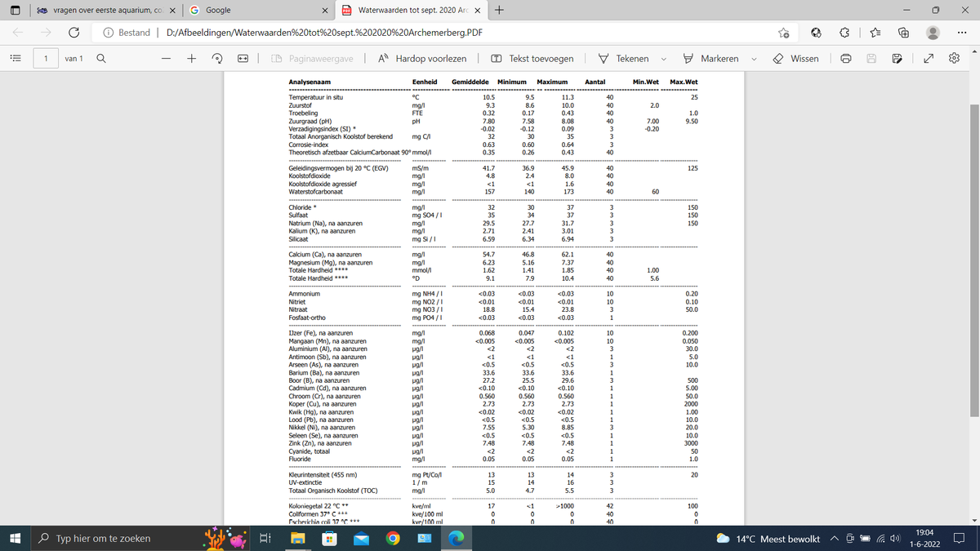Open the Mail app on taskbar
The image size is (980, 551).
pos(360,538)
